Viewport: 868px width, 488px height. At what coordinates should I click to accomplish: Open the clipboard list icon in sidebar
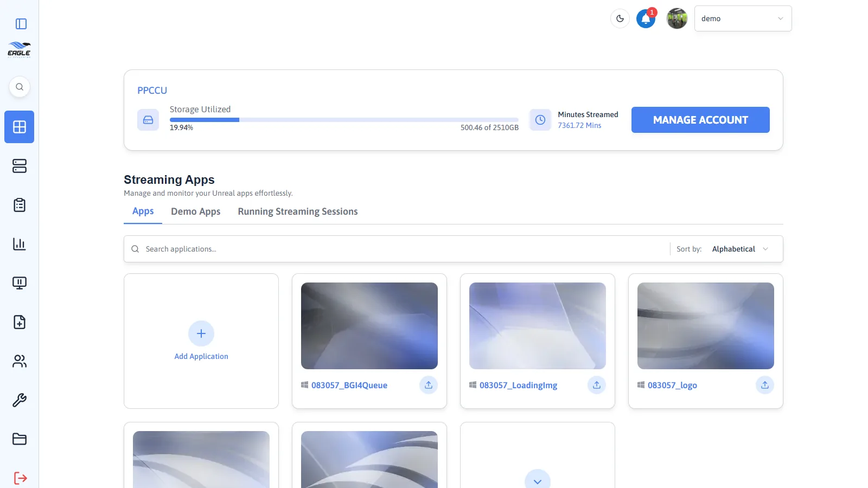tap(20, 205)
